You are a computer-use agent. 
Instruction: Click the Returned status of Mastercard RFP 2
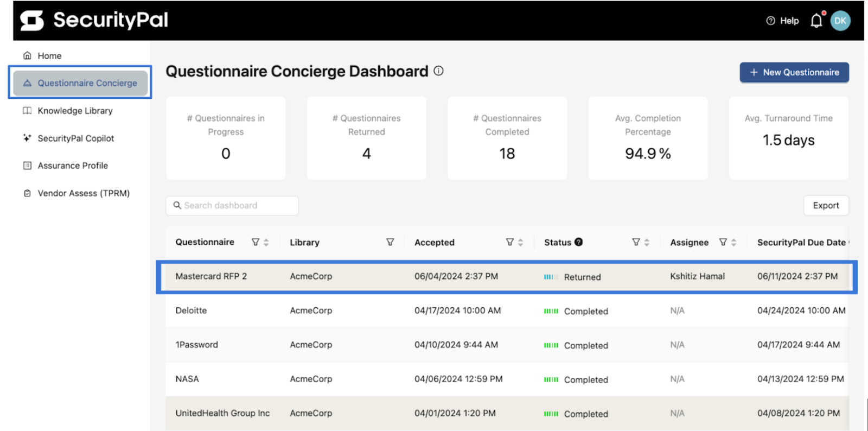[572, 277]
